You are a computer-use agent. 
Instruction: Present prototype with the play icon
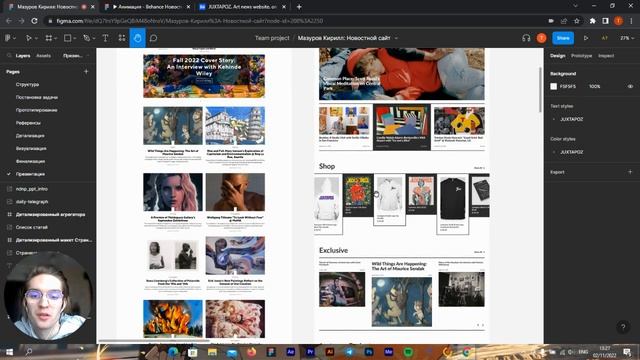tap(586, 38)
